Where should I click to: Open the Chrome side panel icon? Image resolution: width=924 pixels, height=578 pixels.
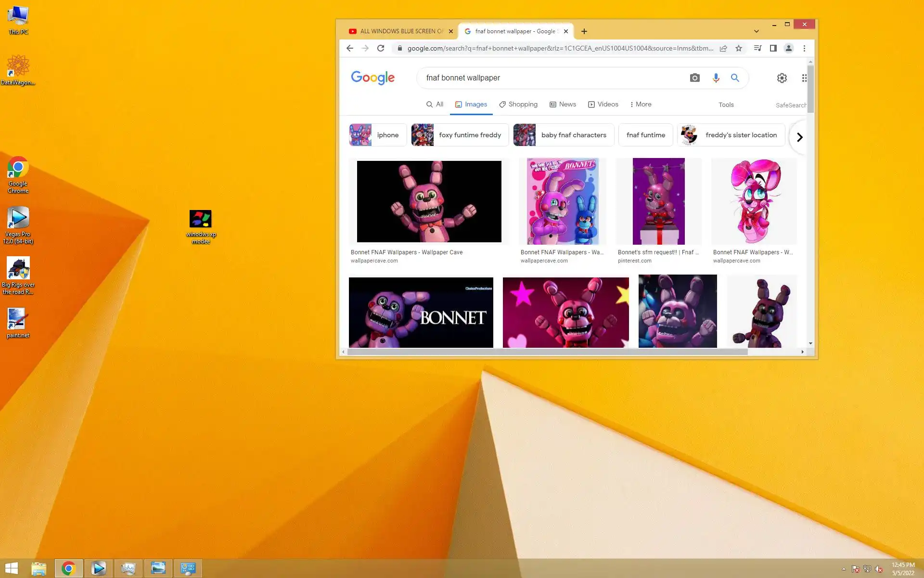(x=773, y=48)
